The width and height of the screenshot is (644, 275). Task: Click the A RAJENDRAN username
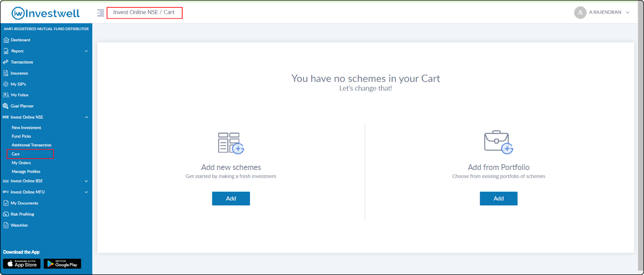tap(605, 12)
